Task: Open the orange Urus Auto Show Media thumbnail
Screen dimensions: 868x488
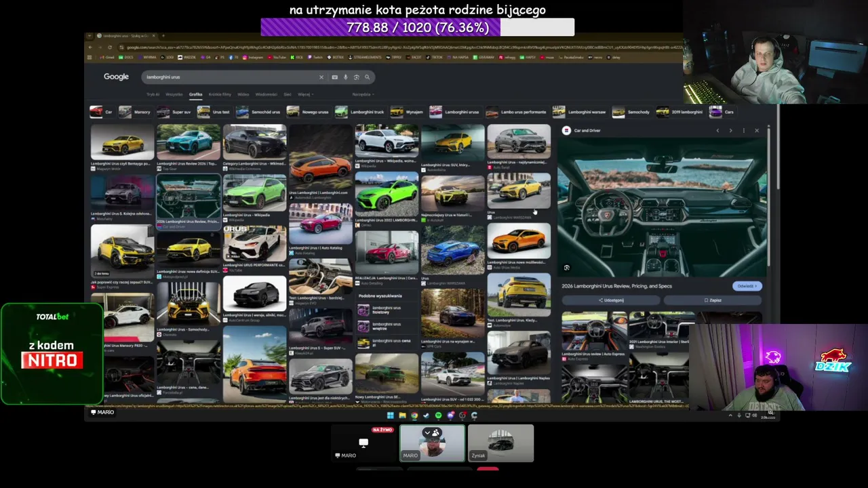Action: point(519,240)
